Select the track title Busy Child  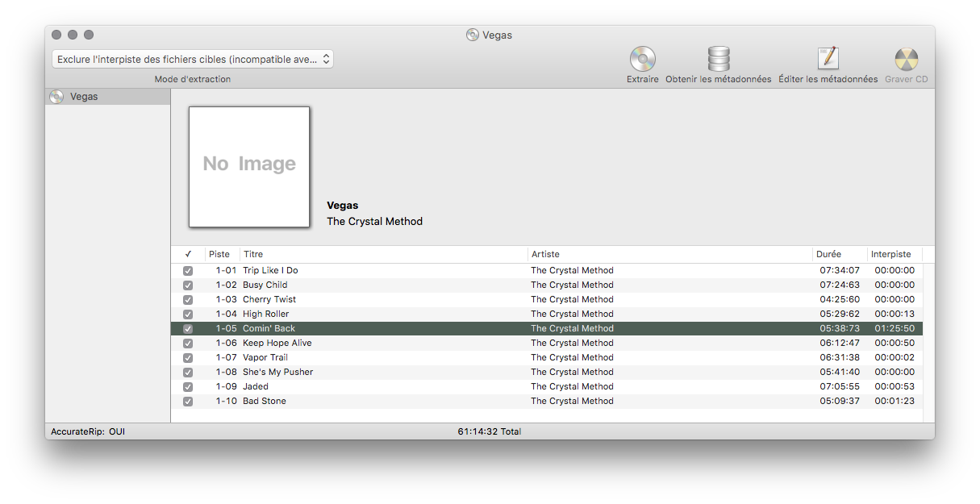(x=265, y=285)
